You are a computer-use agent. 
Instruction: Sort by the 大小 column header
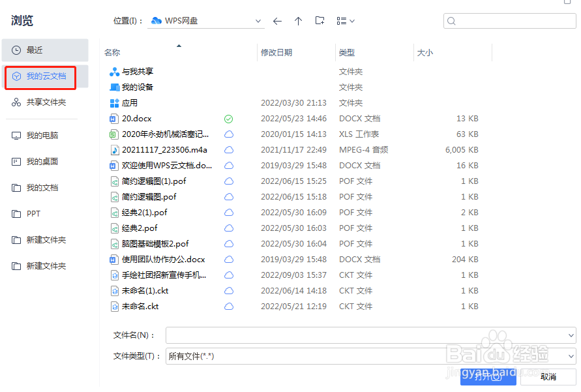tap(425, 53)
